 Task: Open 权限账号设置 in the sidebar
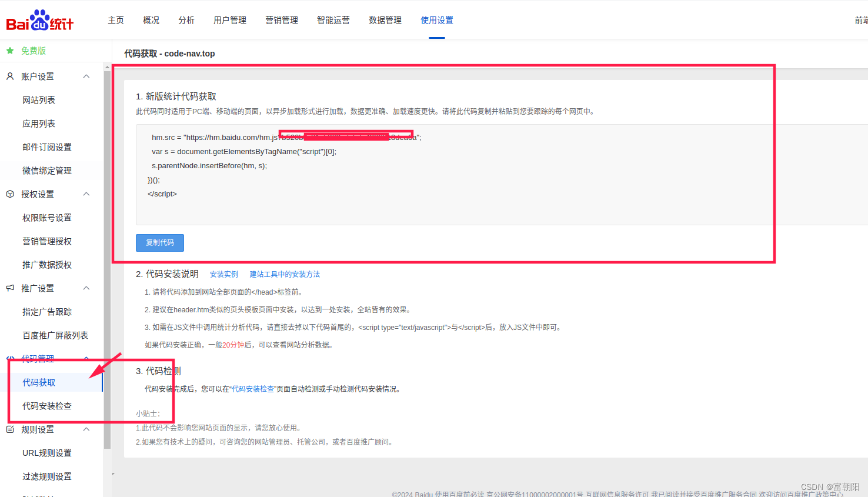47,218
